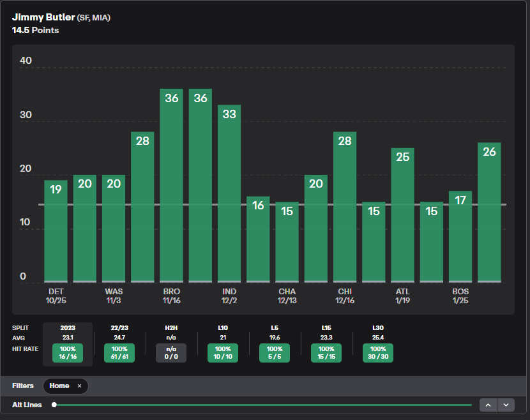Click the ATL 1/19 bar showing 25
The image size is (530, 420).
[402, 215]
